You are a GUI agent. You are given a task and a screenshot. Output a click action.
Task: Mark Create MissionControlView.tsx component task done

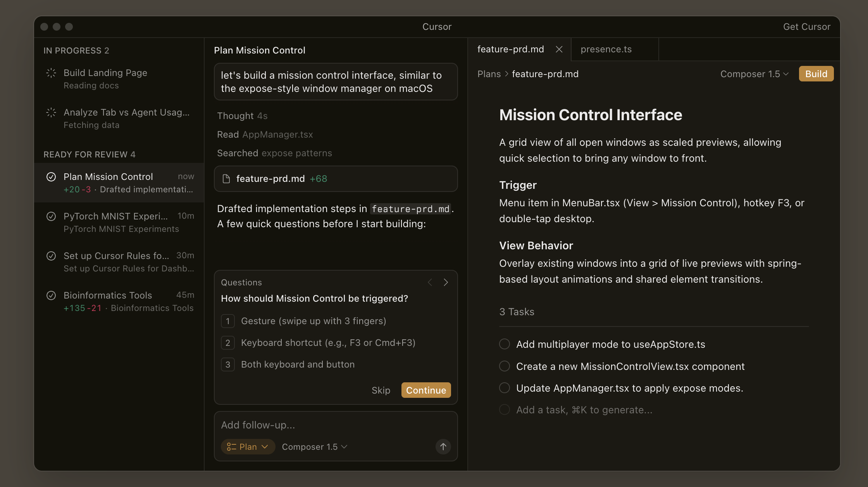point(504,366)
